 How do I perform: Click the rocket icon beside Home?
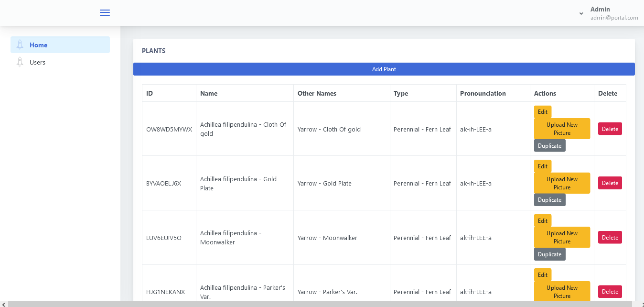[x=20, y=45]
